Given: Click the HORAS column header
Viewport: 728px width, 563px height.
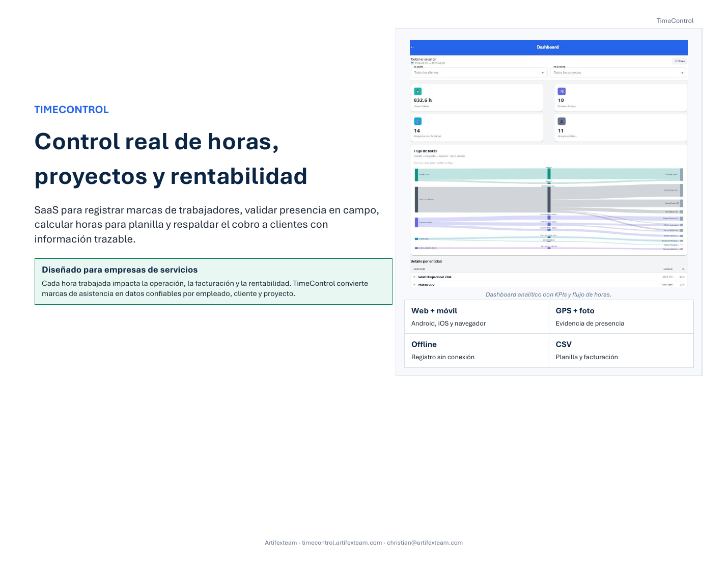Looking at the screenshot, I should (x=668, y=269).
